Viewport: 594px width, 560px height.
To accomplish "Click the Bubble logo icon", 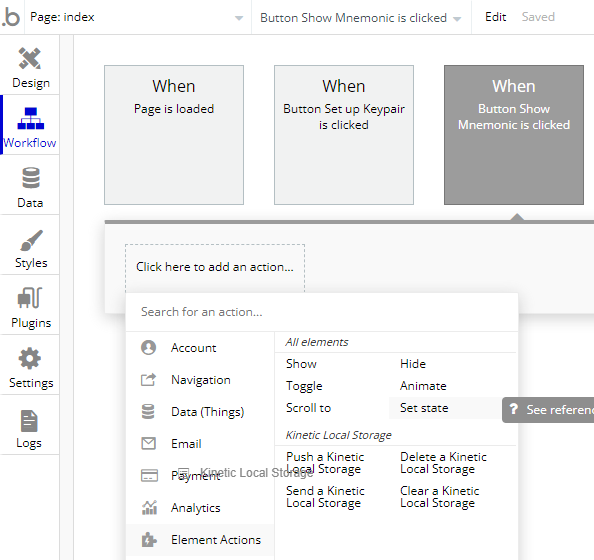I will (11, 17).
